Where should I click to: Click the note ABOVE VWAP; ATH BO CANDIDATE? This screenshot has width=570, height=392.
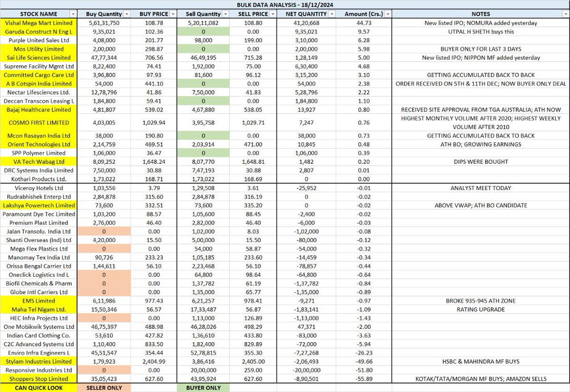point(480,205)
